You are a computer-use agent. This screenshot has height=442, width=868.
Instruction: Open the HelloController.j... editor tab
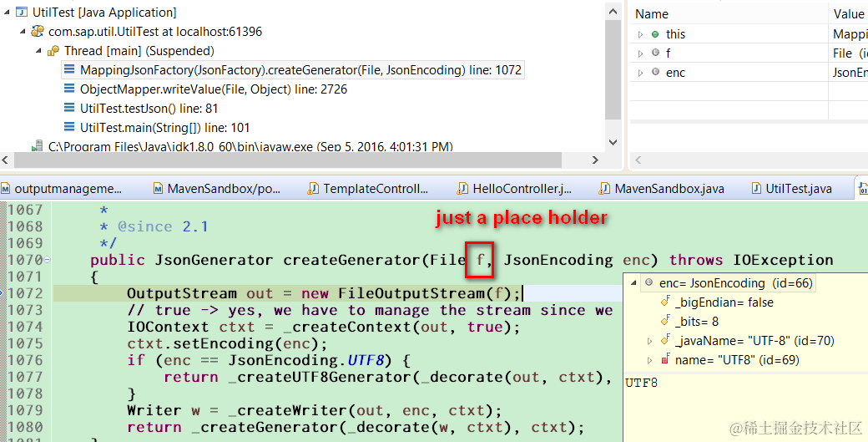click(x=514, y=189)
